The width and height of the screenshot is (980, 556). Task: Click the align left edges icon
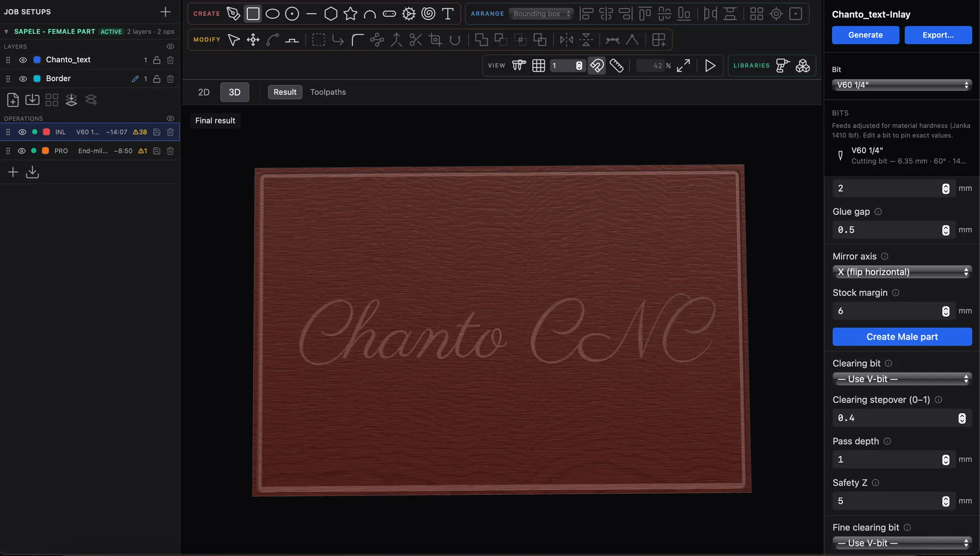[587, 13]
